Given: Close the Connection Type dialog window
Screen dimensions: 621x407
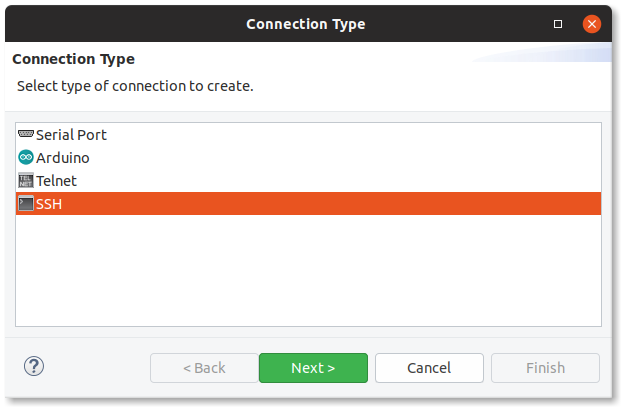Looking at the screenshot, I should click(592, 23).
